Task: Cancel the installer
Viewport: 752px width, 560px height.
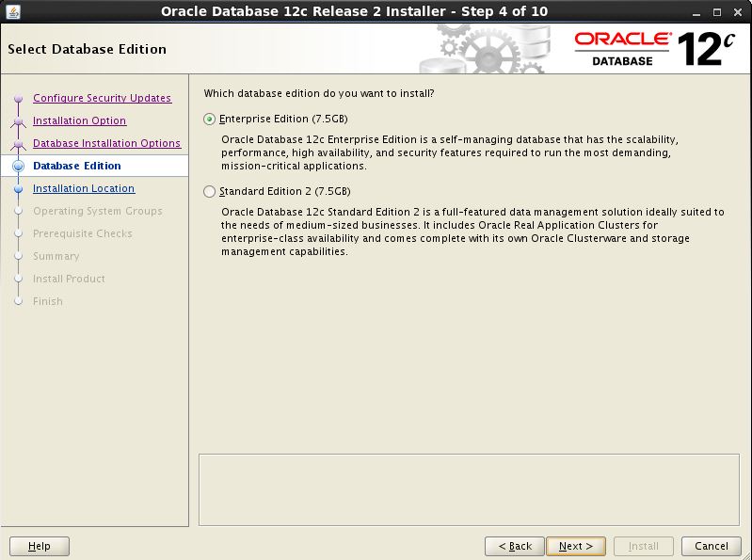Action: pyautogui.click(x=712, y=546)
